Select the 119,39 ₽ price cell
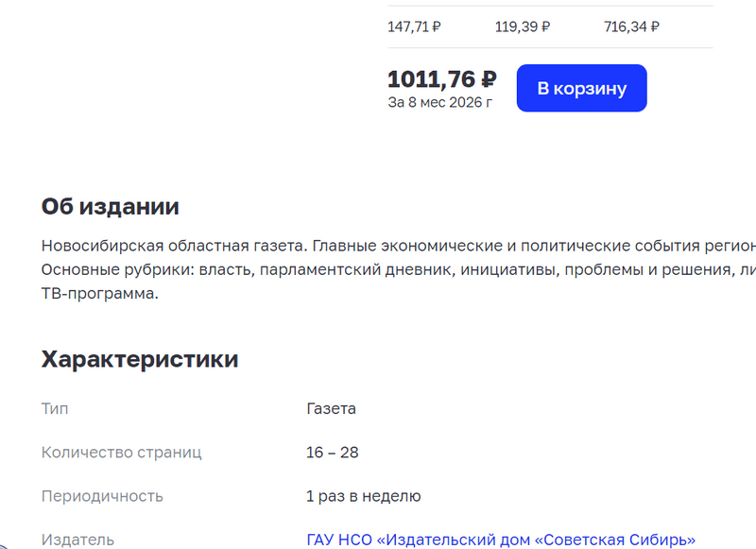 click(522, 26)
